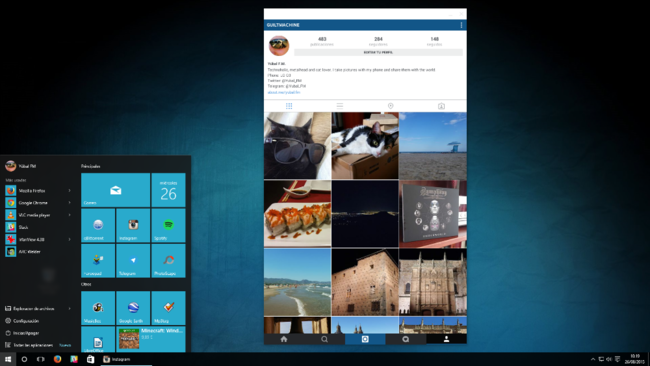Image resolution: width=650 pixels, height=366 pixels.
Task: Open the black cat with sunglasses photo
Action: (298, 145)
